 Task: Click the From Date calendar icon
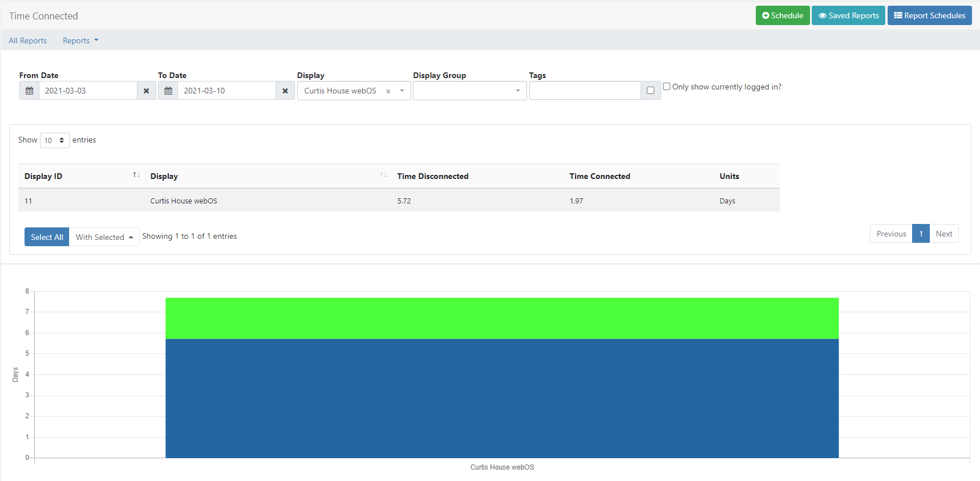pyautogui.click(x=30, y=91)
